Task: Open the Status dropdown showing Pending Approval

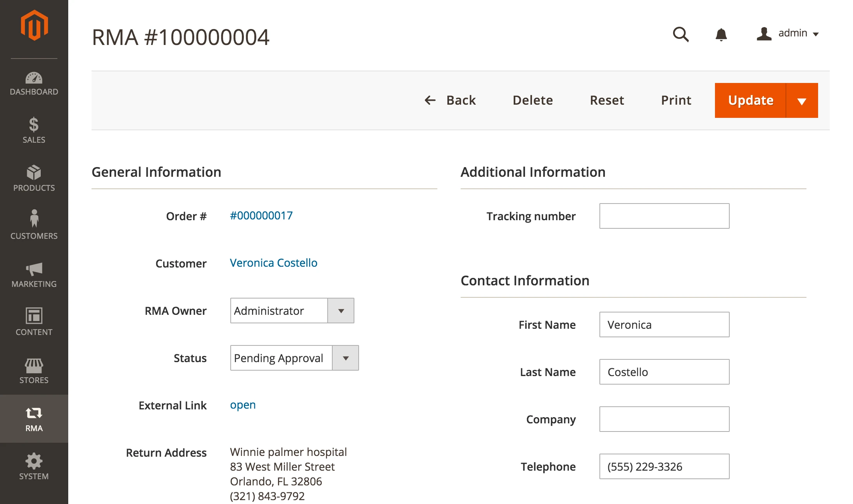Action: (345, 358)
